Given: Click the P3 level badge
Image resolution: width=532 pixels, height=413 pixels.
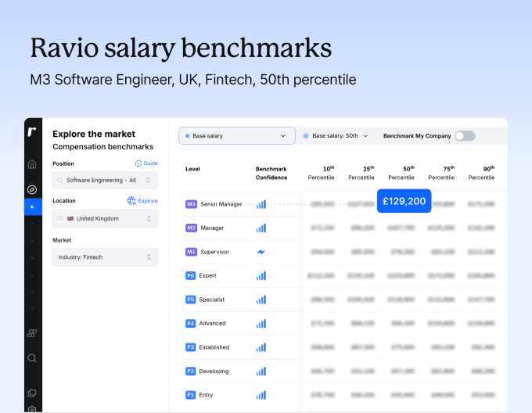Looking at the screenshot, I should click(x=191, y=347).
